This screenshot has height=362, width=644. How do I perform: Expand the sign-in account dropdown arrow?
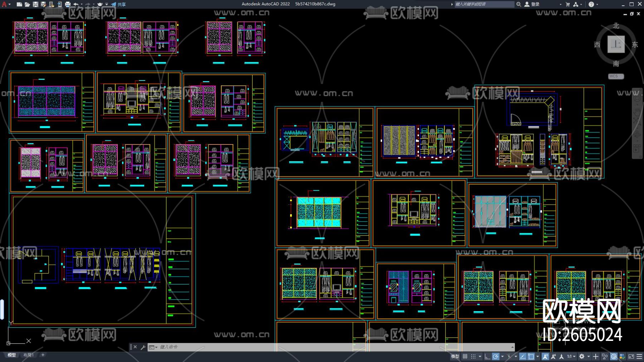pos(560,4)
